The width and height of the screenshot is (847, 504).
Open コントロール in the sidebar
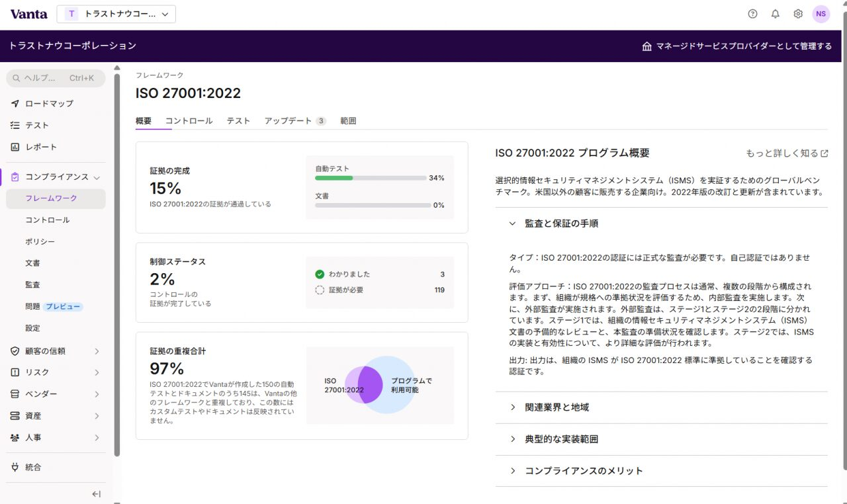56,220
